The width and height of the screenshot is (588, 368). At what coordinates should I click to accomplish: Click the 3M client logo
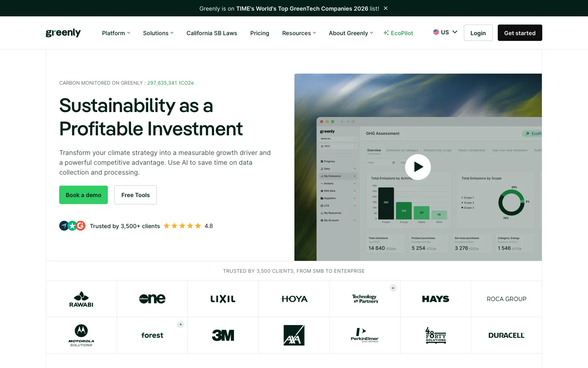point(223,335)
